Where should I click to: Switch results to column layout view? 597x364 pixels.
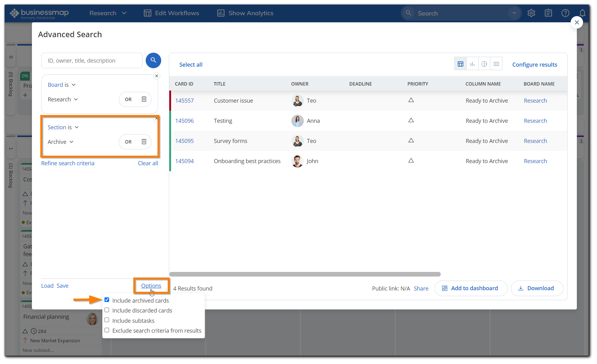click(x=496, y=63)
